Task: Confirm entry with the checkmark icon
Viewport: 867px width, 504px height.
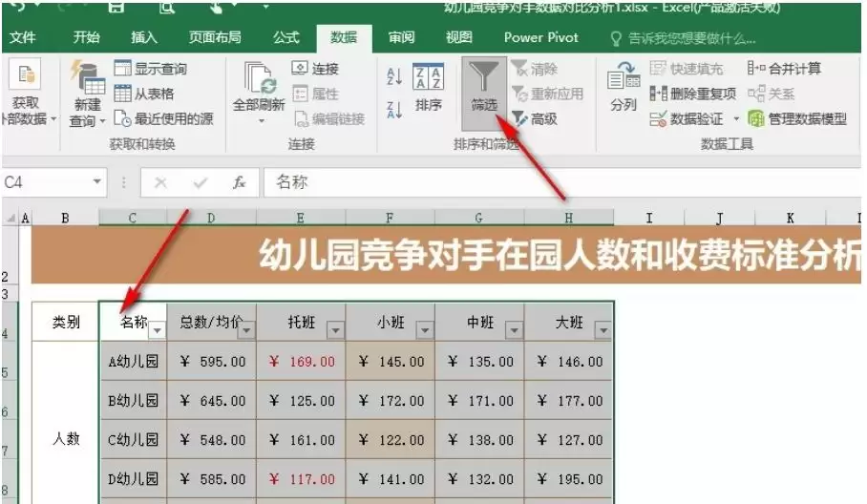Action: tap(201, 182)
